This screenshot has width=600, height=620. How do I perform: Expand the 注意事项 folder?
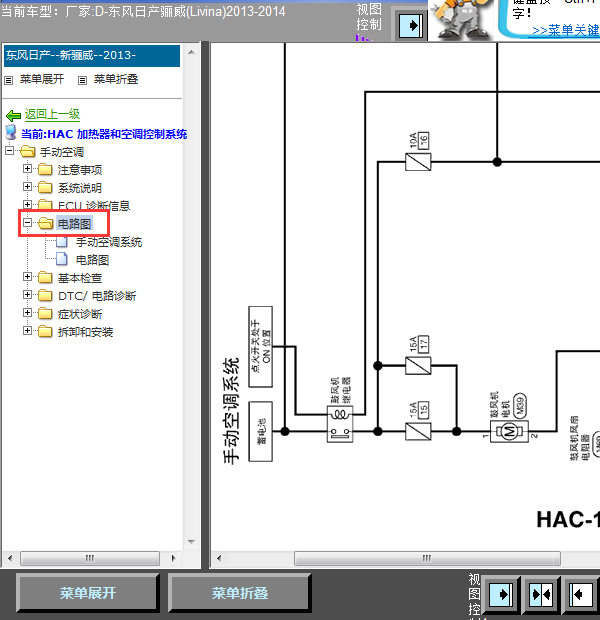click(28, 169)
